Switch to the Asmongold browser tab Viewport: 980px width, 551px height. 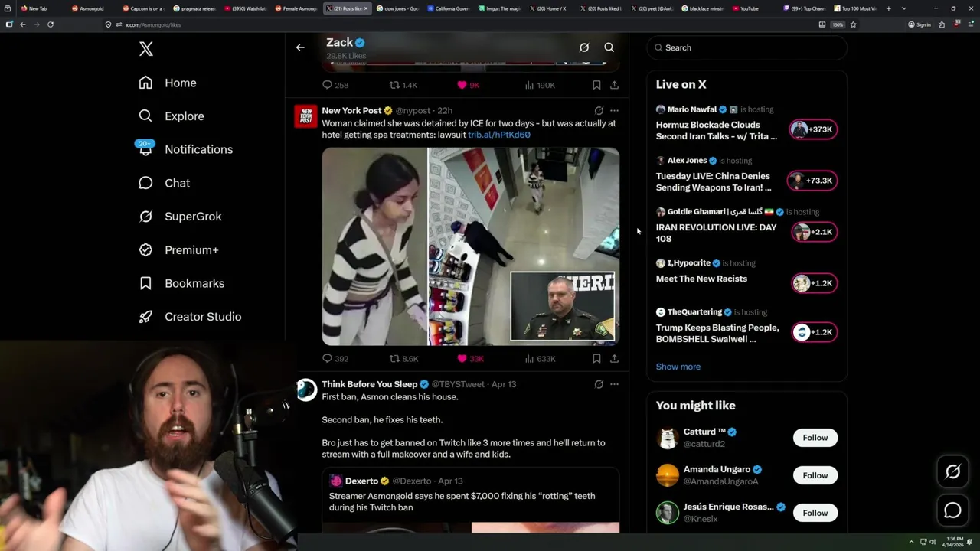point(91,8)
